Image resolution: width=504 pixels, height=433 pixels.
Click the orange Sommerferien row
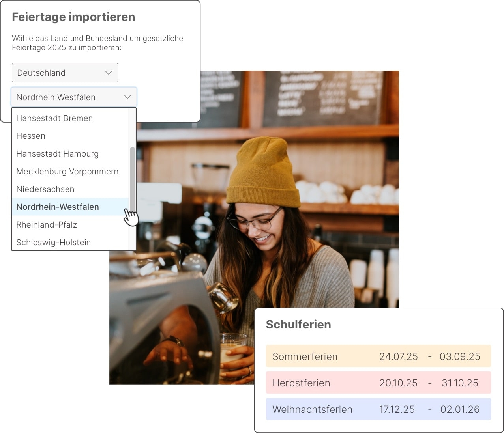[378, 356]
